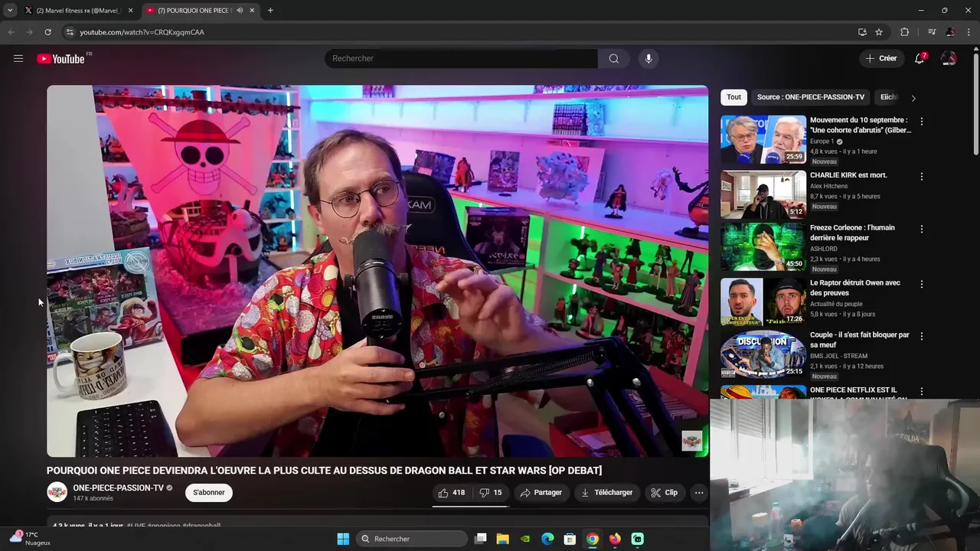Screen dimensions: 980x551
Task: Open the browser extensions puzzle icon
Action: tap(904, 32)
